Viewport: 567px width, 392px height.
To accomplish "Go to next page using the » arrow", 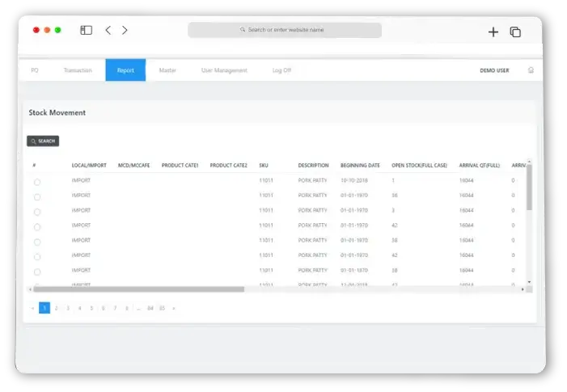I will (173, 308).
